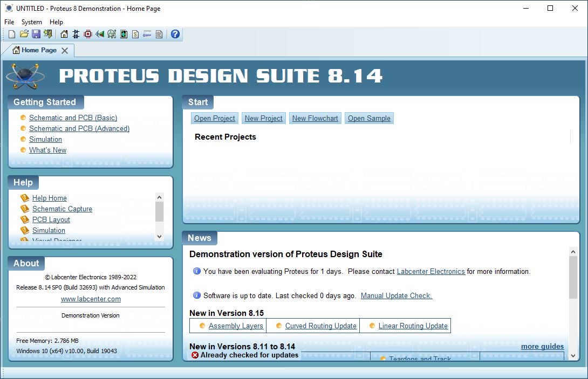Click the Proteus title bar application icon
588x379 pixels.
pyautogui.click(x=9, y=8)
